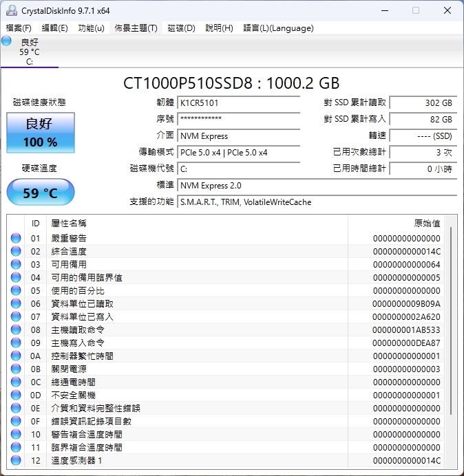Click the status orb beside 嚴重警告
464x476 pixels.
point(16,239)
